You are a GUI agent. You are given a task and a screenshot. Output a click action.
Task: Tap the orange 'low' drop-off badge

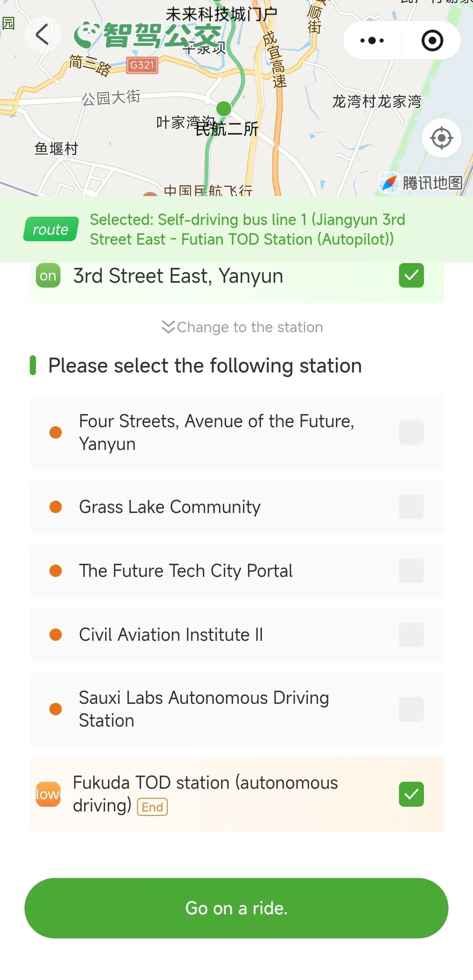(x=48, y=794)
